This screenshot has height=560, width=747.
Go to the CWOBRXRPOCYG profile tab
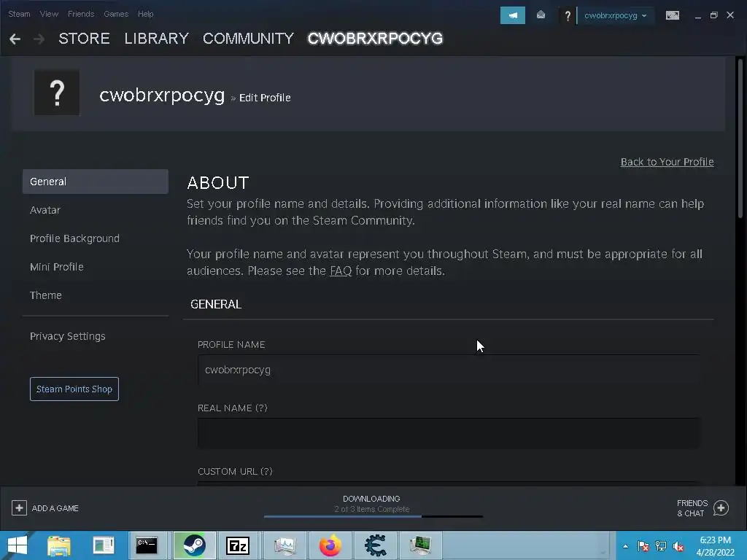click(x=376, y=39)
